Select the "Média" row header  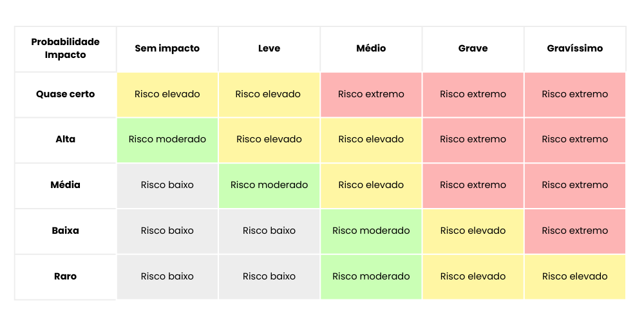tap(65, 185)
